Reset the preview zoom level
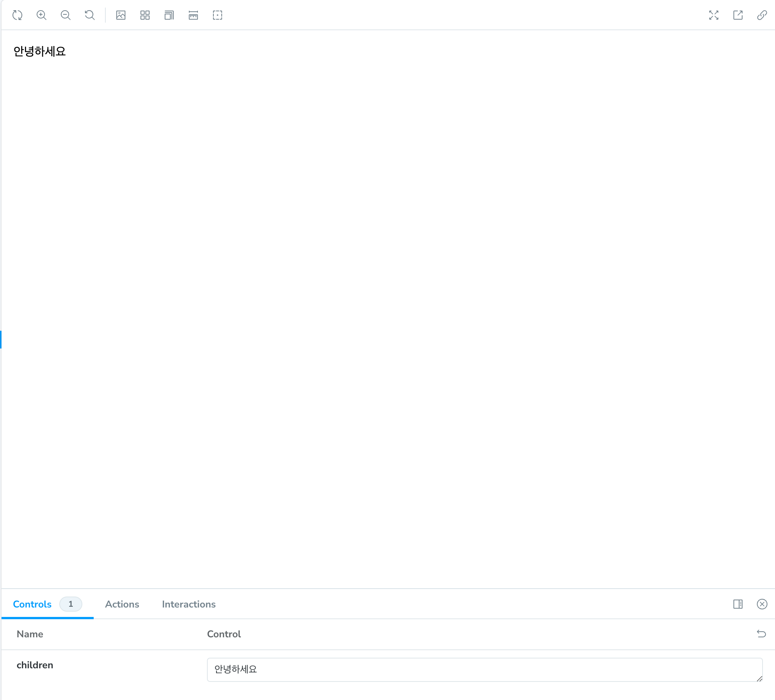Viewport: 775px width, 700px height. point(90,15)
